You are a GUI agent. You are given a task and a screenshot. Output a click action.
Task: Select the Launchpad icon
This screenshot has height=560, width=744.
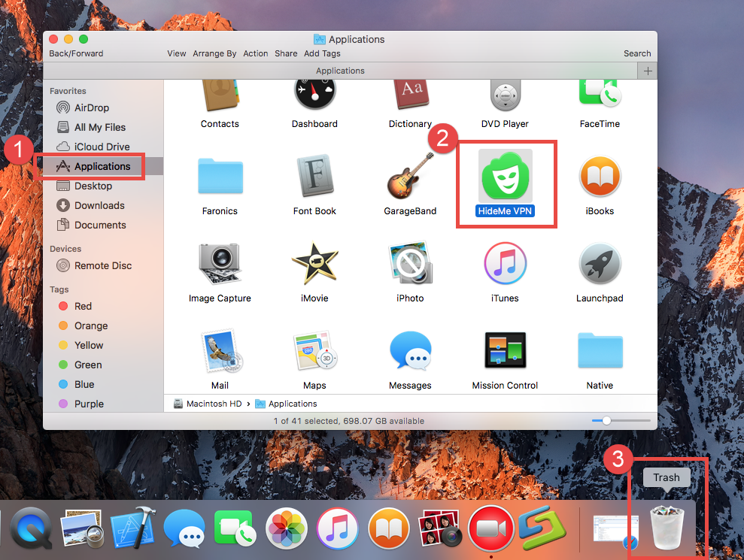click(600, 263)
